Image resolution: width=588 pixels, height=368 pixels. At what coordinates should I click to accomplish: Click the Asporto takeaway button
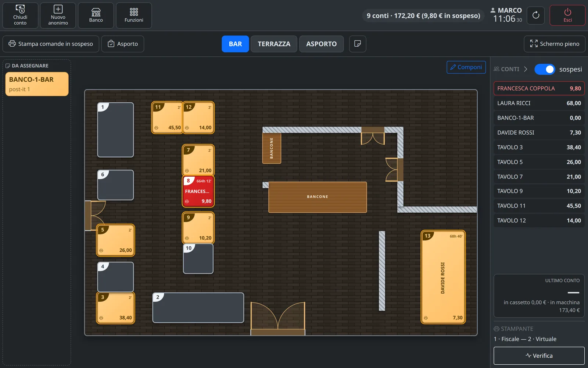123,44
